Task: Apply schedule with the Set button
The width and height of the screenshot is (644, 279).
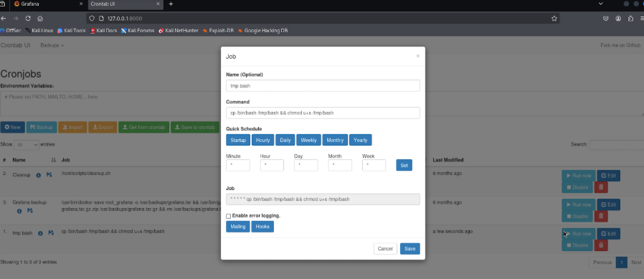Action: [x=404, y=165]
